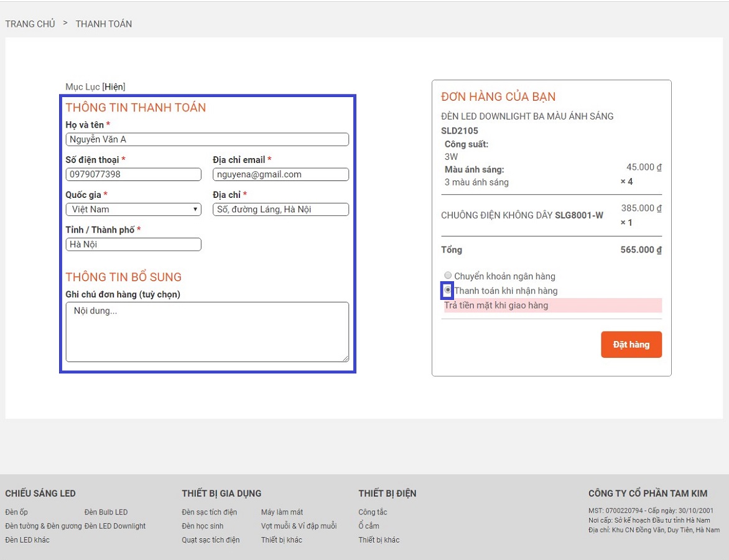Open the Quốc gia country dropdown

point(133,210)
